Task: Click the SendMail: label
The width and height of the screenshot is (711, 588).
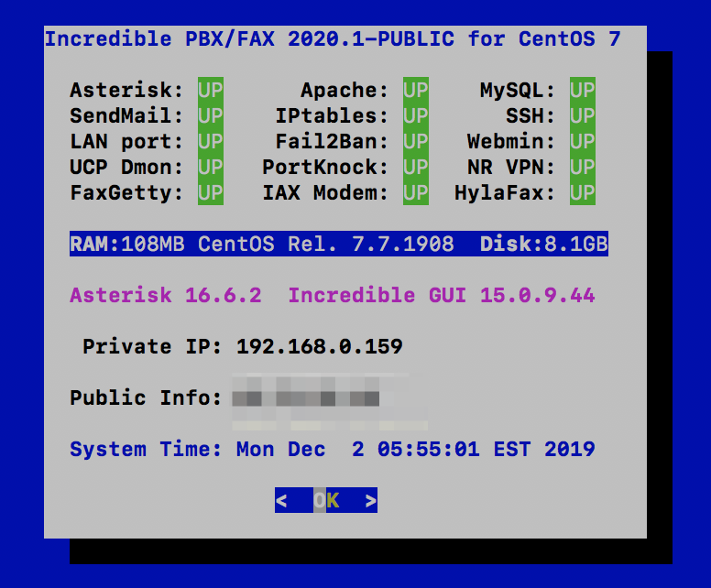Action: (x=126, y=115)
